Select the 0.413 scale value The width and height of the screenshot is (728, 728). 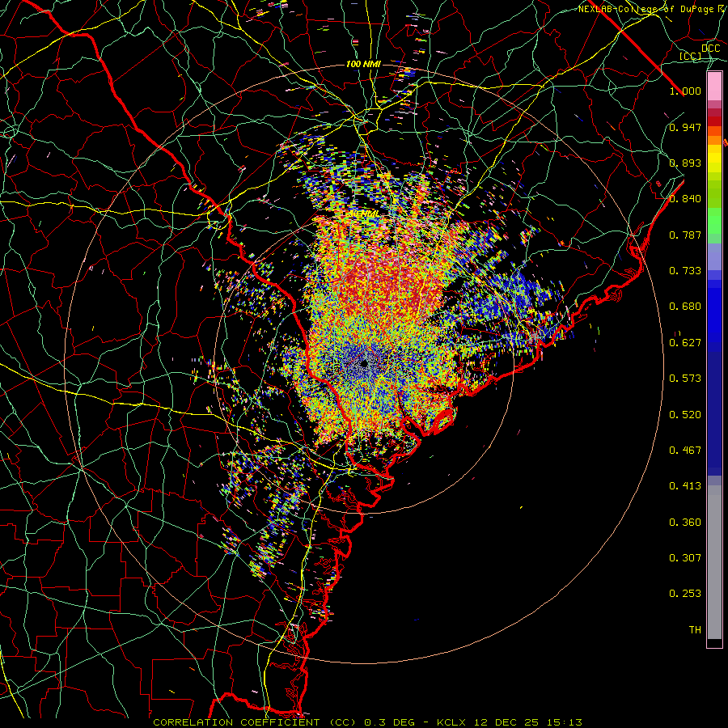click(x=685, y=486)
